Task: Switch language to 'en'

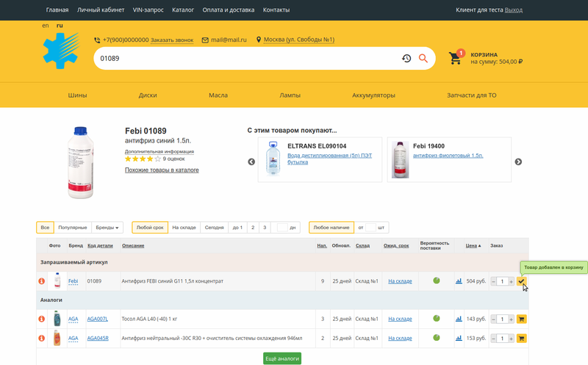Action: pyautogui.click(x=46, y=26)
